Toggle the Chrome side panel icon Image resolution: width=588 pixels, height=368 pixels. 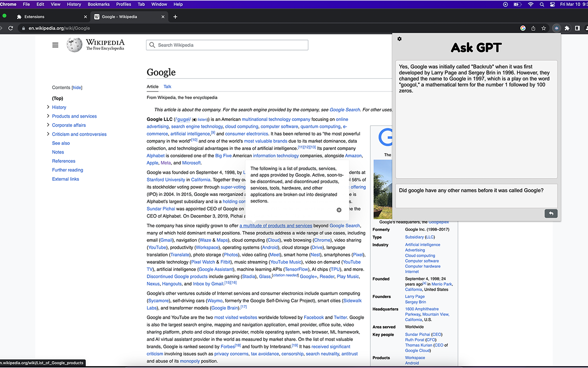coord(577,28)
